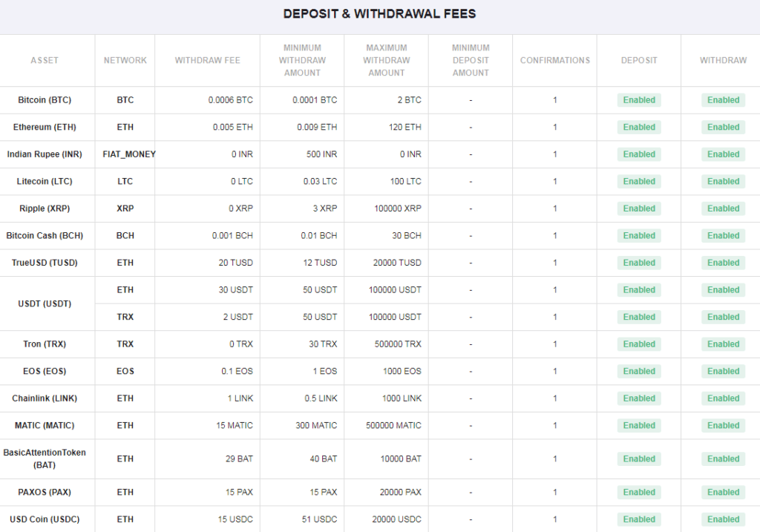760x532 pixels.
Task: Click the MAXIMUM WITHDRAW AMOUNT header
Action: point(386,60)
